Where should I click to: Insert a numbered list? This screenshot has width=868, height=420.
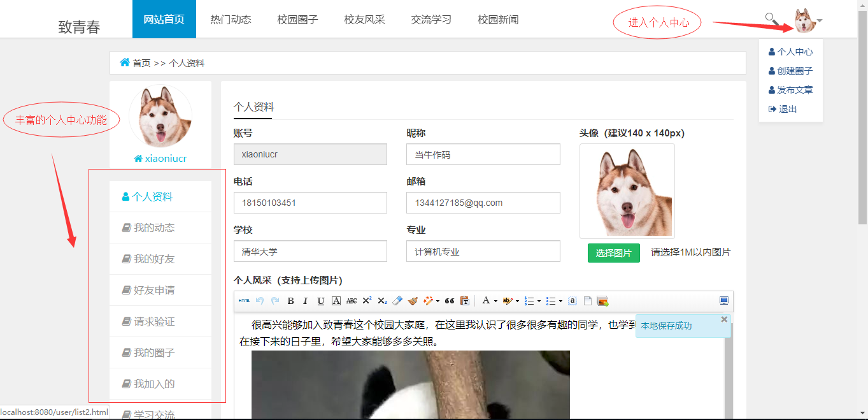(x=529, y=301)
